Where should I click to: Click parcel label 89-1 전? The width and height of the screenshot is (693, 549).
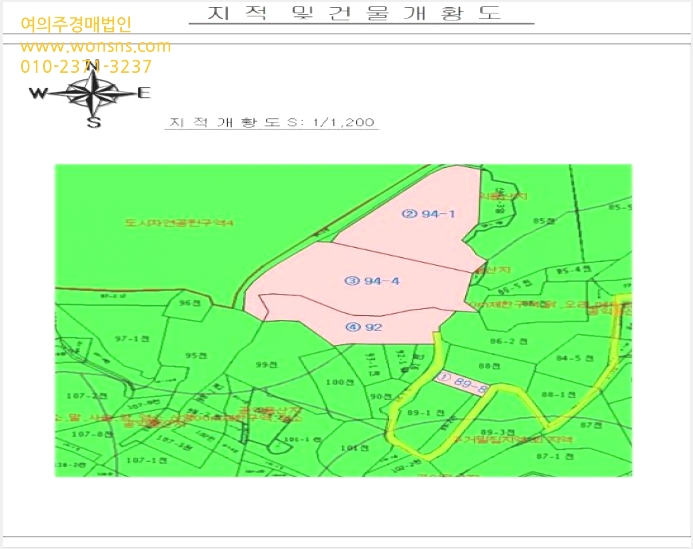(426, 413)
